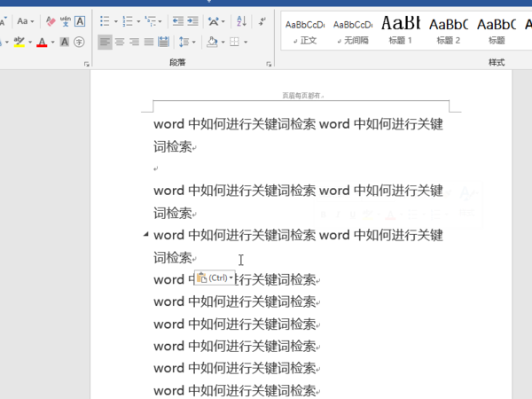Apply bulleted list formatting

(105, 21)
